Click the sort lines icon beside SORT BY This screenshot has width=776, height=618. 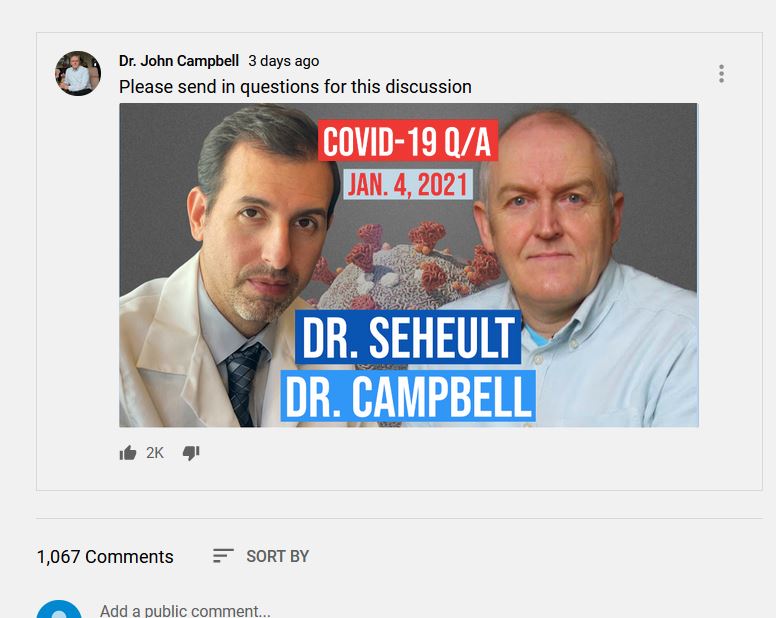pos(223,556)
